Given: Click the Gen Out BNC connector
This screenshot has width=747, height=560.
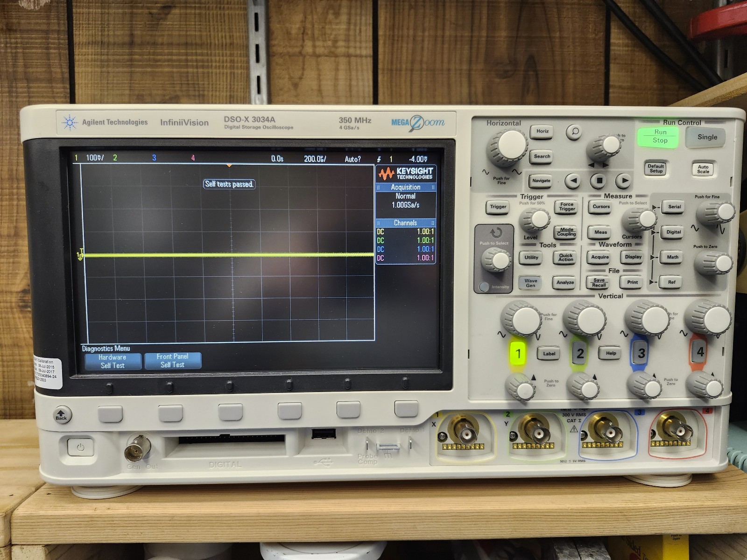Looking at the screenshot, I should pos(138,449).
